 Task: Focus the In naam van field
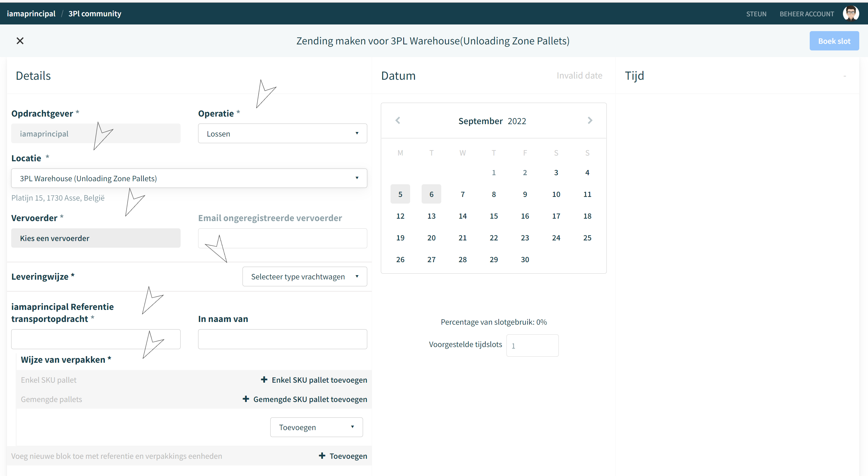coord(282,339)
